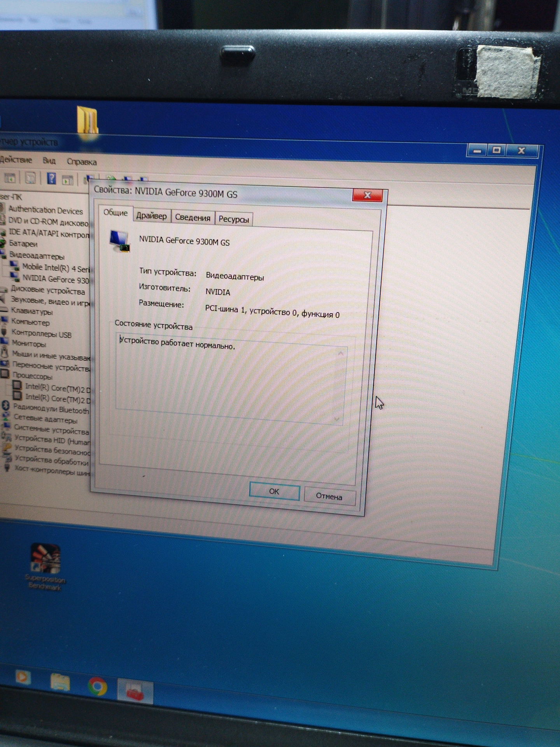Select Системные устройства category
This screenshot has width=560, height=747.
[51, 430]
